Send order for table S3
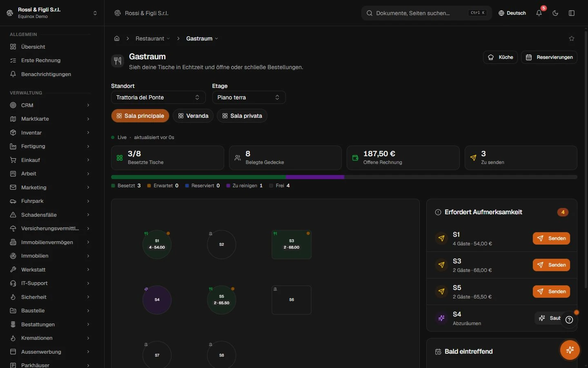Image resolution: width=588 pixels, height=368 pixels. [x=551, y=265]
